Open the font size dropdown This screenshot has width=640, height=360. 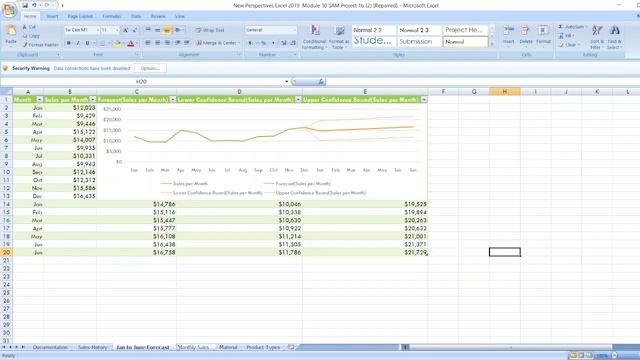(x=117, y=30)
